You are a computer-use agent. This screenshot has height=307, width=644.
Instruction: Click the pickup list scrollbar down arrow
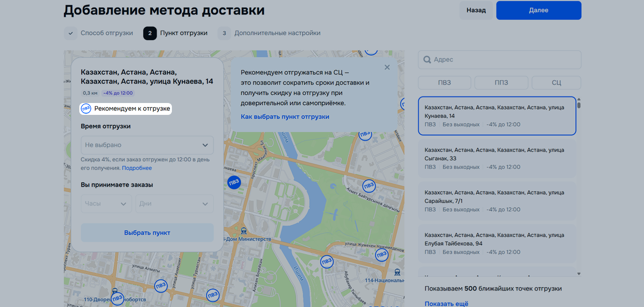coord(579,274)
